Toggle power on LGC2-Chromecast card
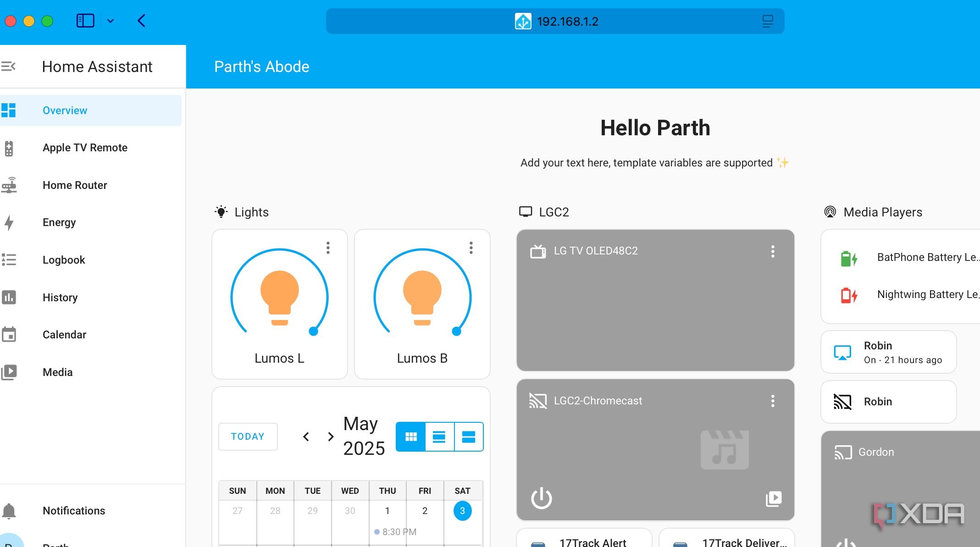Viewport: 980px width, 547px height. [541, 498]
